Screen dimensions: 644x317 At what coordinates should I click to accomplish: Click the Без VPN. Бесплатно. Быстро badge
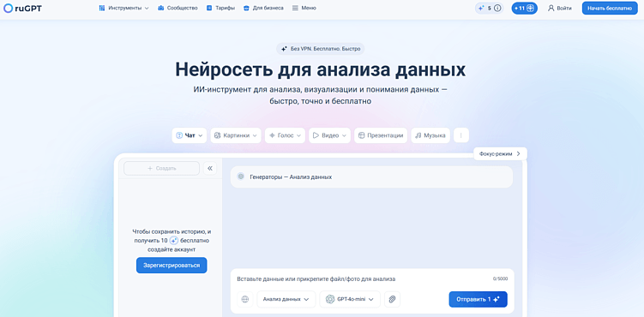coord(321,49)
